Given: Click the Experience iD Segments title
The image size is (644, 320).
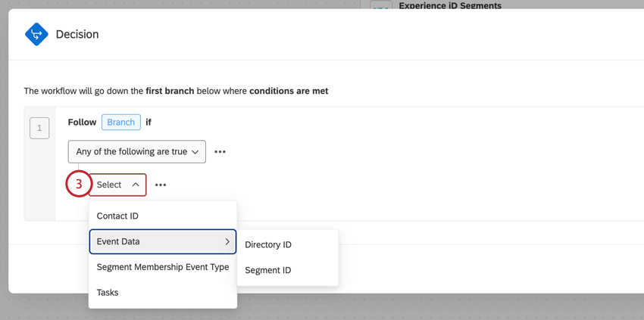Looking at the screenshot, I should [450, 5].
